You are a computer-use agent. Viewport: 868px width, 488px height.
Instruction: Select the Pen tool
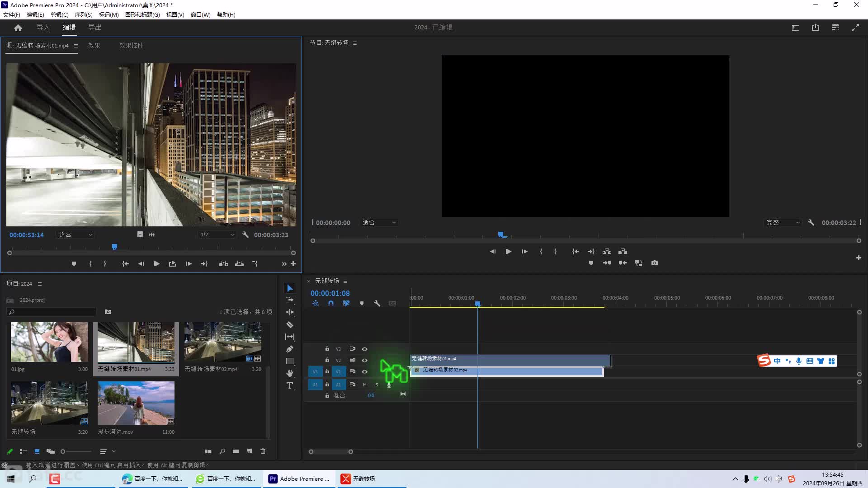[x=290, y=349]
